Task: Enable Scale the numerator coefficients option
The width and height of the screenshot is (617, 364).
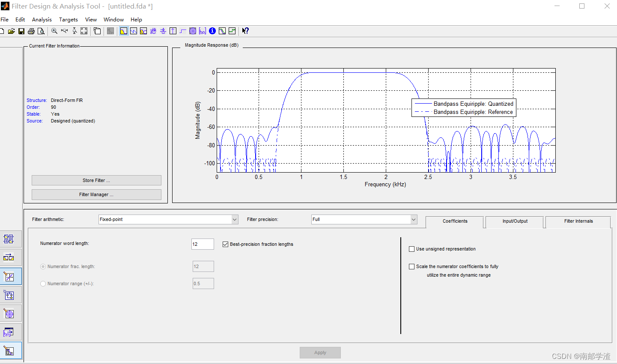Action: pyautogui.click(x=411, y=266)
